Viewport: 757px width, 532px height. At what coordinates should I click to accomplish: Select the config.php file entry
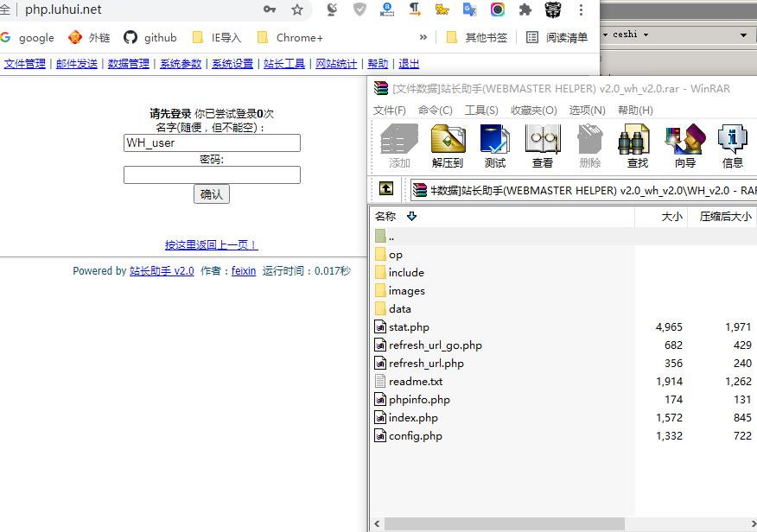(x=415, y=435)
